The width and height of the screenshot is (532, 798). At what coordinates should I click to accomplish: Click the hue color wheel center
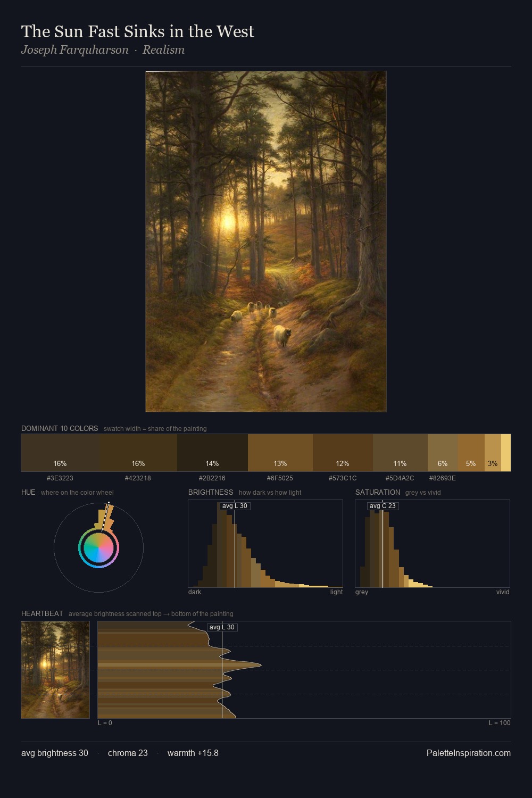[98, 547]
